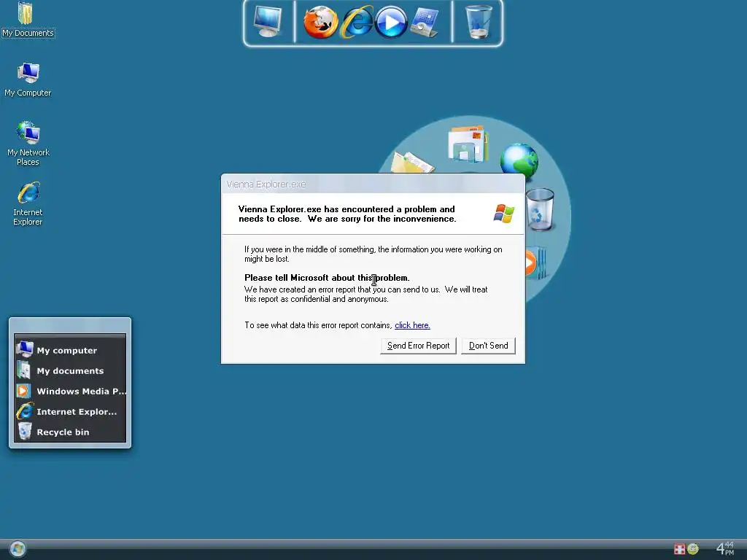Click the green round tray icon
The image size is (747, 560).
[x=693, y=549]
